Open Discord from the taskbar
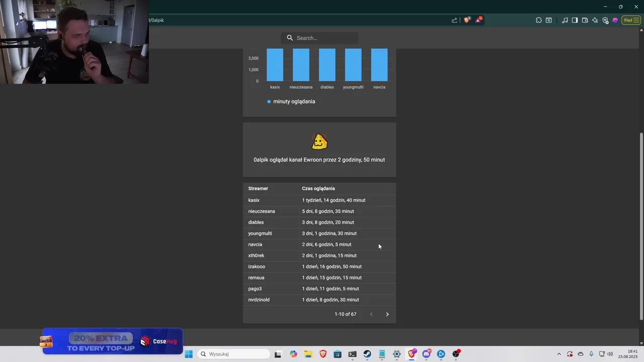The image size is (644, 362). [427, 354]
